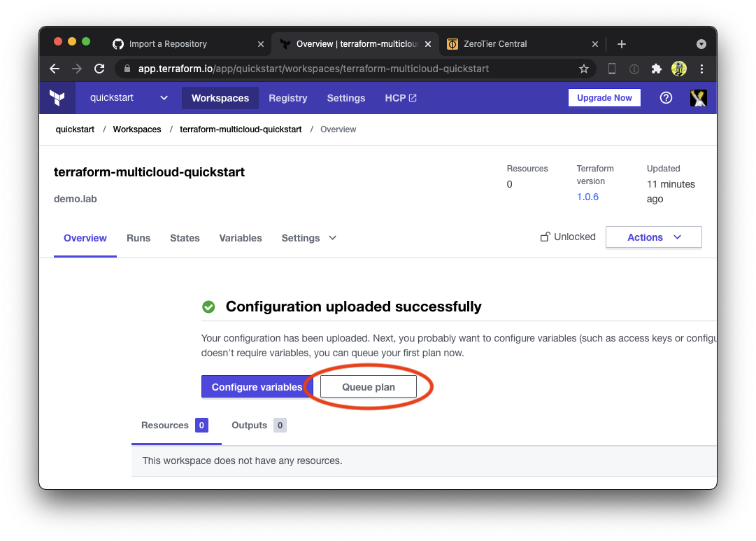Close the Overview terraform tab
The height and width of the screenshot is (541, 756).
428,44
